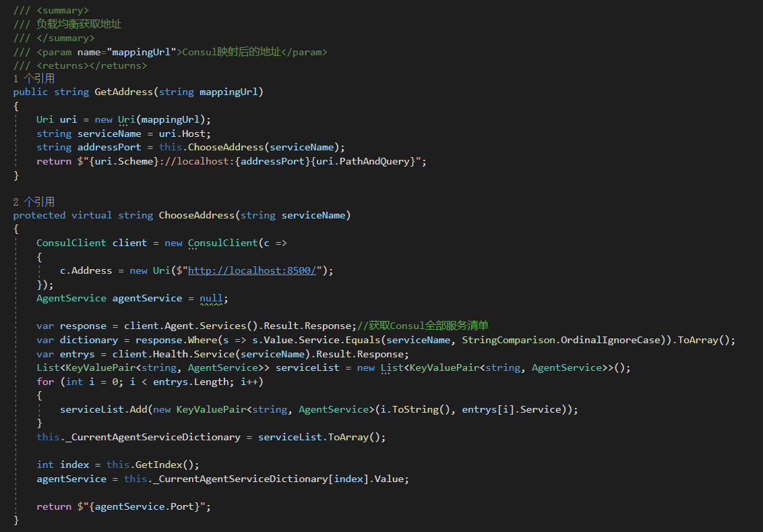The width and height of the screenshot is (763, 532).
Task: Click the squiggle-underlined null keyword
Action: coord(211,297)
